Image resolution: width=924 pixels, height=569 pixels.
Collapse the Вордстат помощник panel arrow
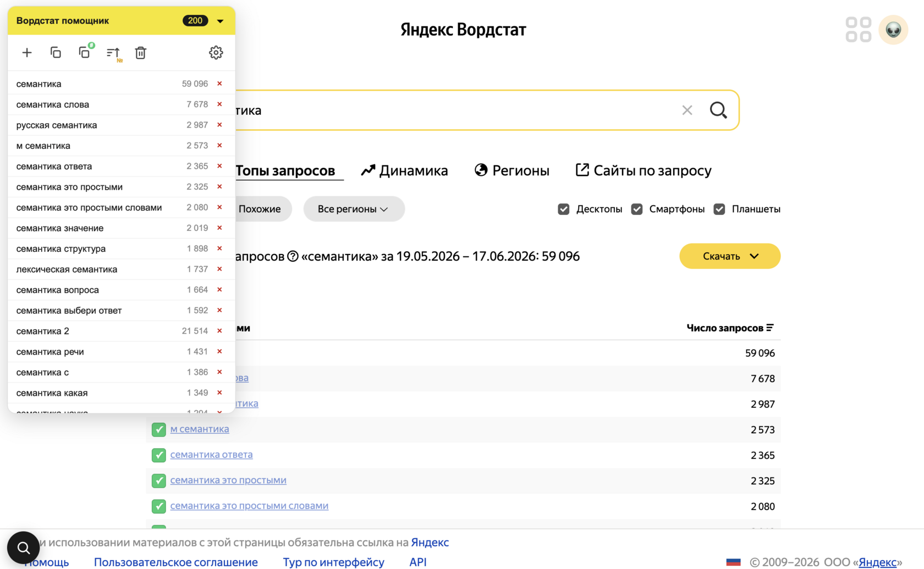click(221, 21)
